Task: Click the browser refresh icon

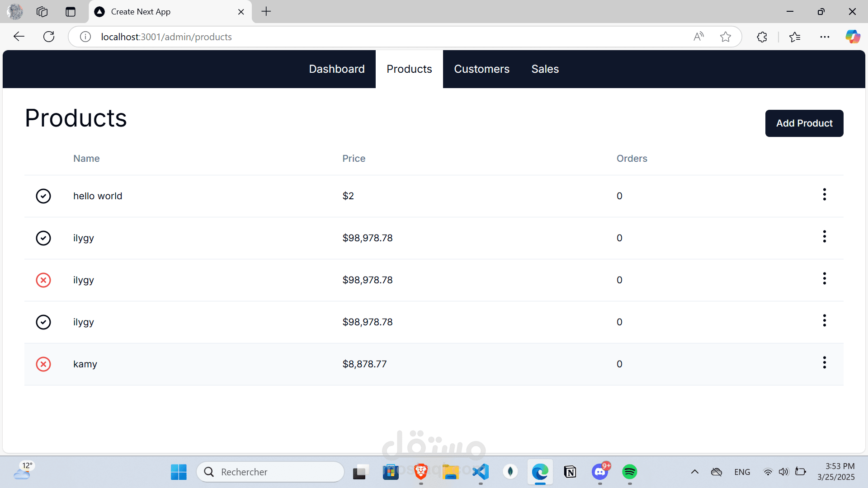Action: (x=49, y=37)
